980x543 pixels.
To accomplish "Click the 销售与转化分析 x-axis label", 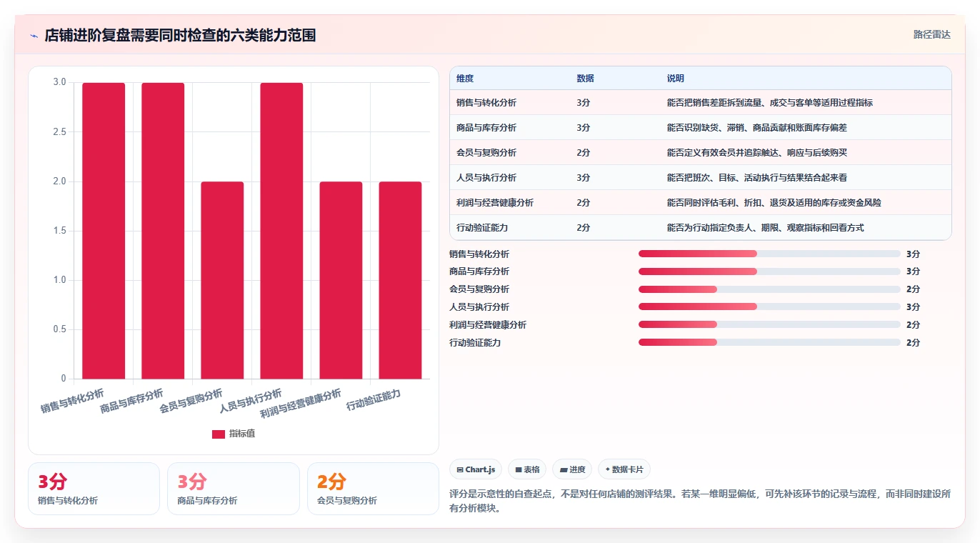I will click(72, 401).
